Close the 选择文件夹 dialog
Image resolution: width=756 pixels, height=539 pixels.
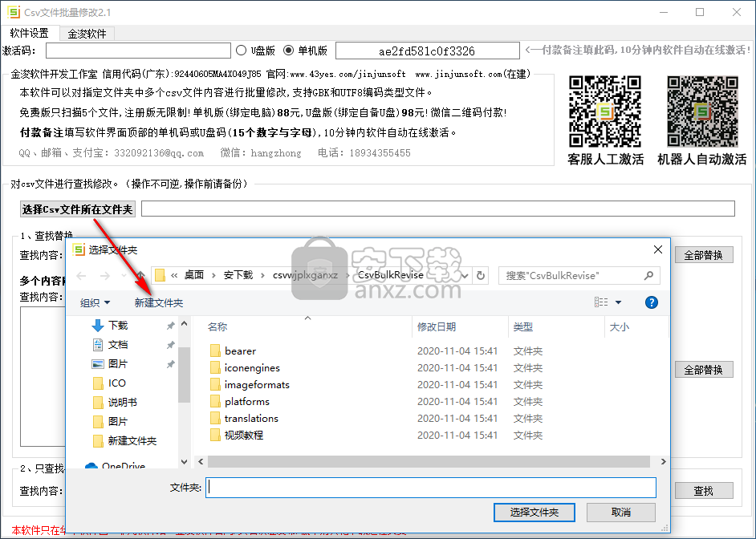(x=657, y=249)
